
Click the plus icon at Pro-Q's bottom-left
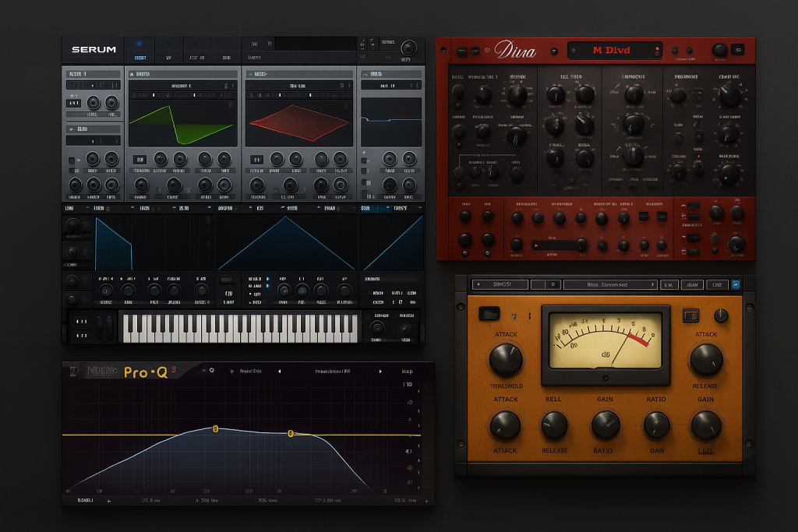point(108,501)
